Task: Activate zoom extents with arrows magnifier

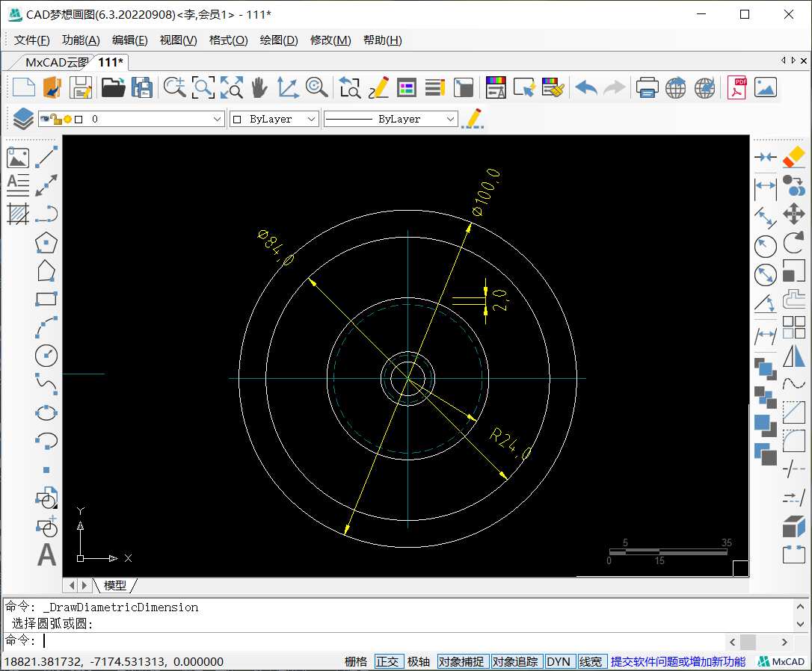Action: [x=232, y=87]
